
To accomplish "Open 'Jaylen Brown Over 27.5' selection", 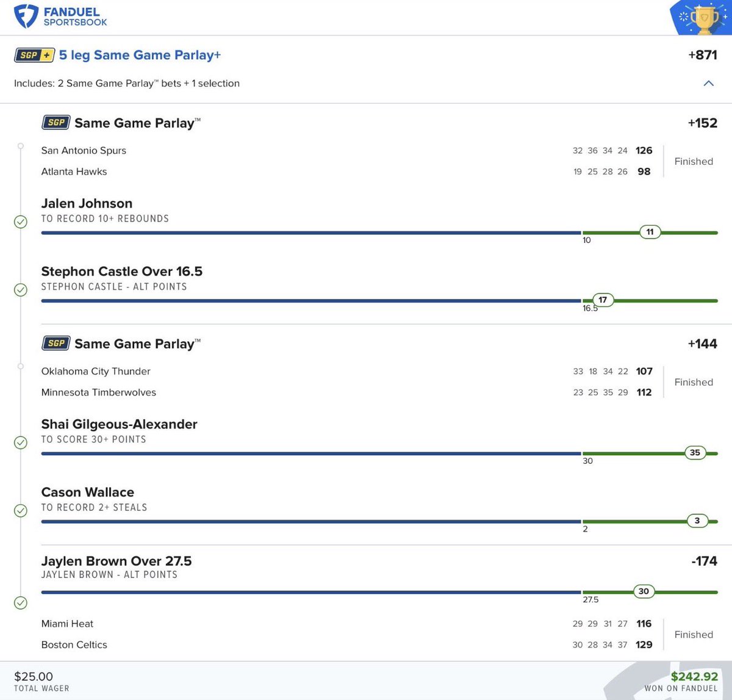I will (117, 561).
